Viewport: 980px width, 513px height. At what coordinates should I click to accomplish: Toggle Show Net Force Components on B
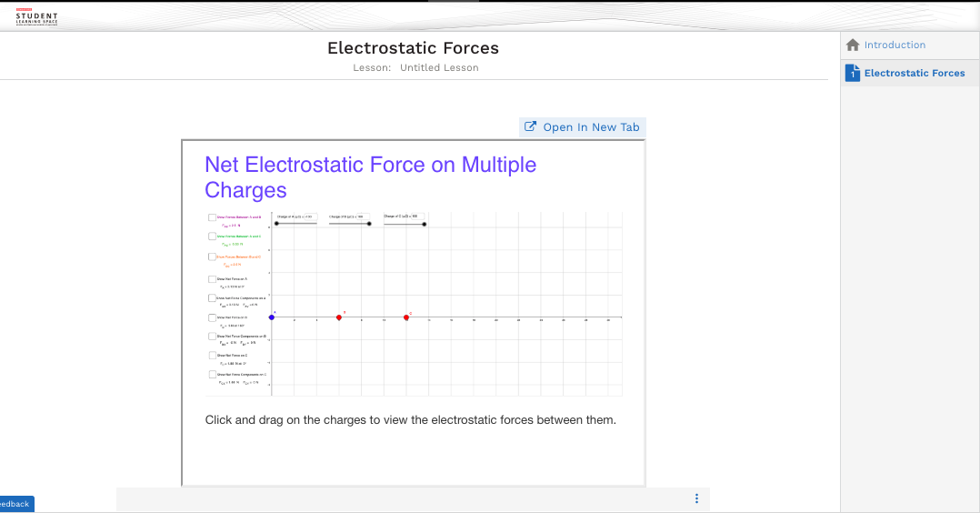212,336
